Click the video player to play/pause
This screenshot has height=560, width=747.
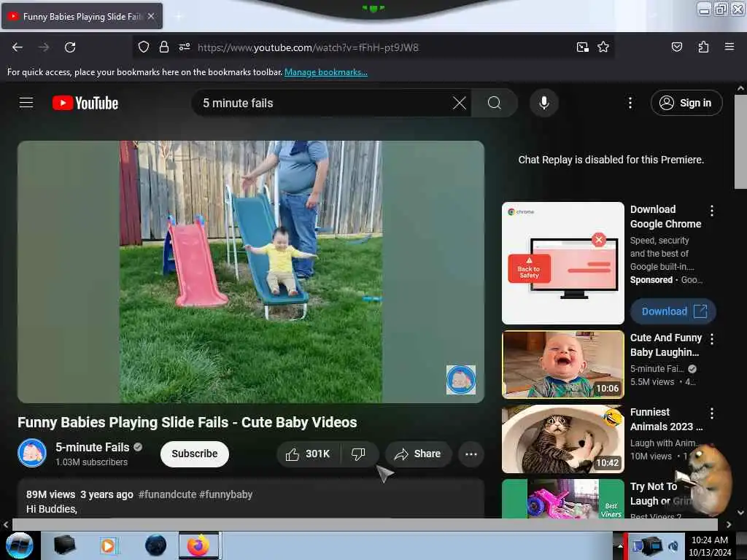[251, 271]
